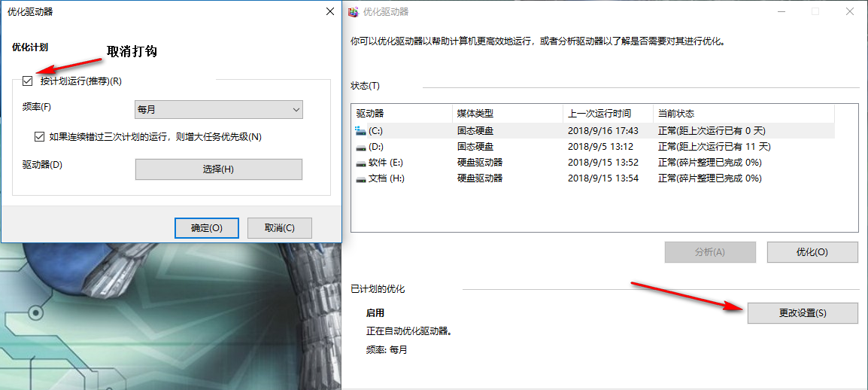Click the 选择(H) drives button
The image size is (868, 390).
(x=219, y=169)
